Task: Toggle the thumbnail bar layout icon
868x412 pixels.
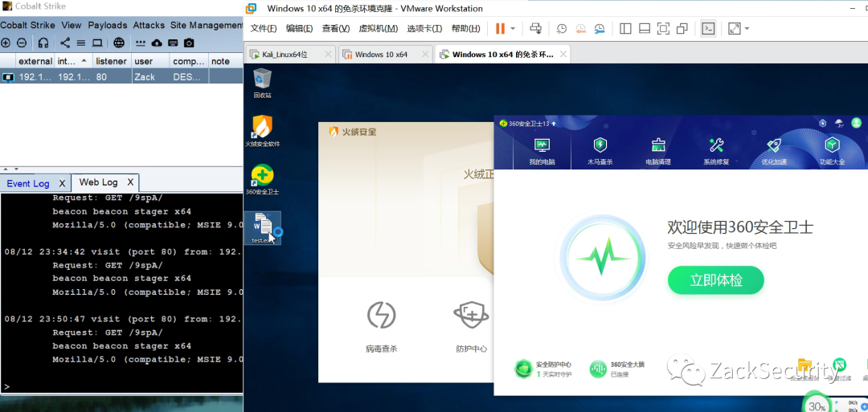Action: coord(645,29)
